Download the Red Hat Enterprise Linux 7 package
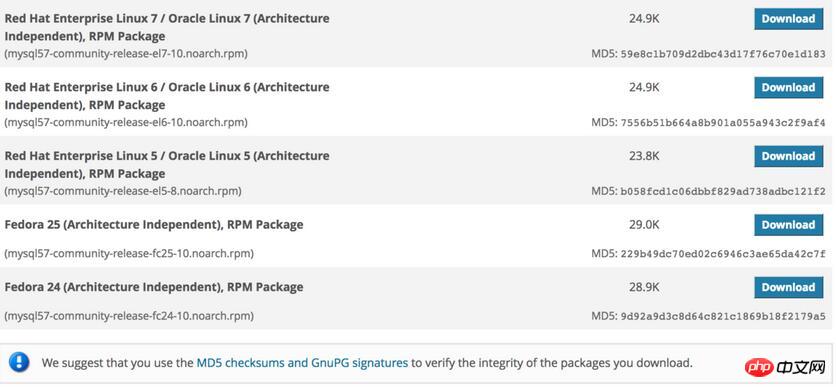This screenshot has width=836, height=387. pos(789,19)
